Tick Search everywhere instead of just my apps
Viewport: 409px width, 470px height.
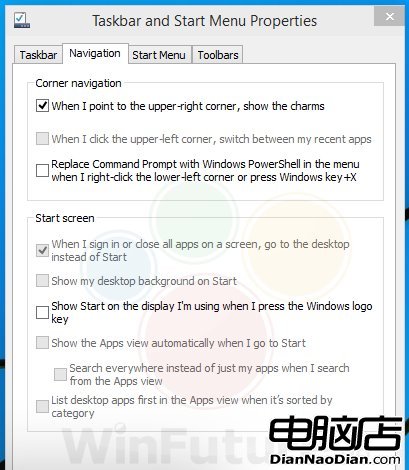point(60,374)
